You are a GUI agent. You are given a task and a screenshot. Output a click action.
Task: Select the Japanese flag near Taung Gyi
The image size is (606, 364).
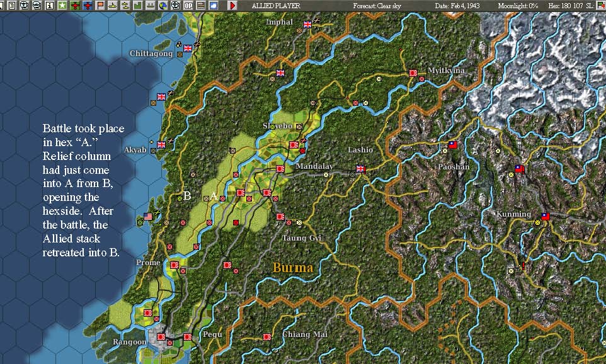point(280,217)
